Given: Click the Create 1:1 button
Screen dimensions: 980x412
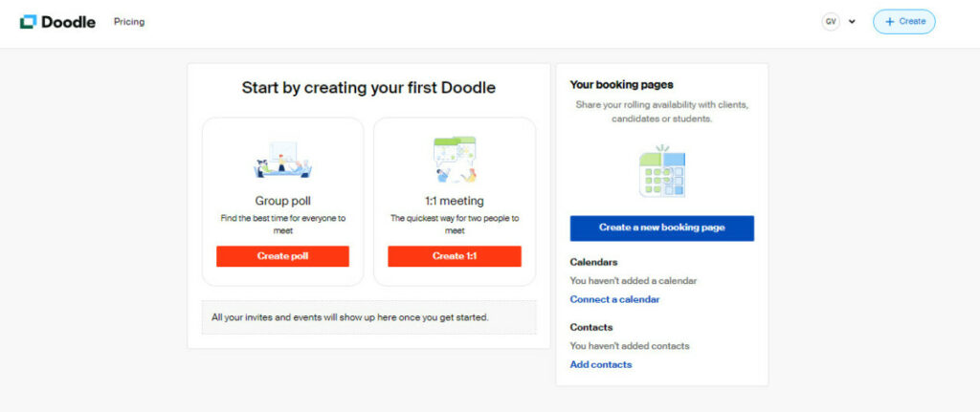Looking at the screenshot, I should [455, 256].
